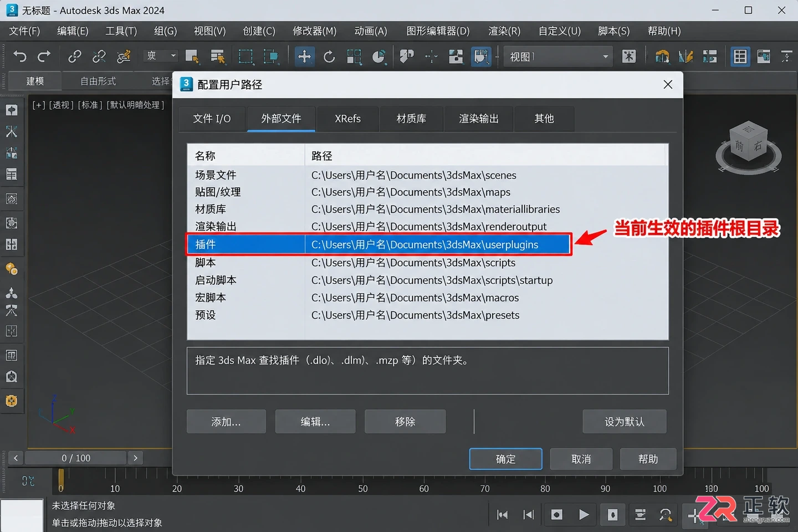
Task: Activate the Unlink Selection tool
Action: click(x=99, y=56)
